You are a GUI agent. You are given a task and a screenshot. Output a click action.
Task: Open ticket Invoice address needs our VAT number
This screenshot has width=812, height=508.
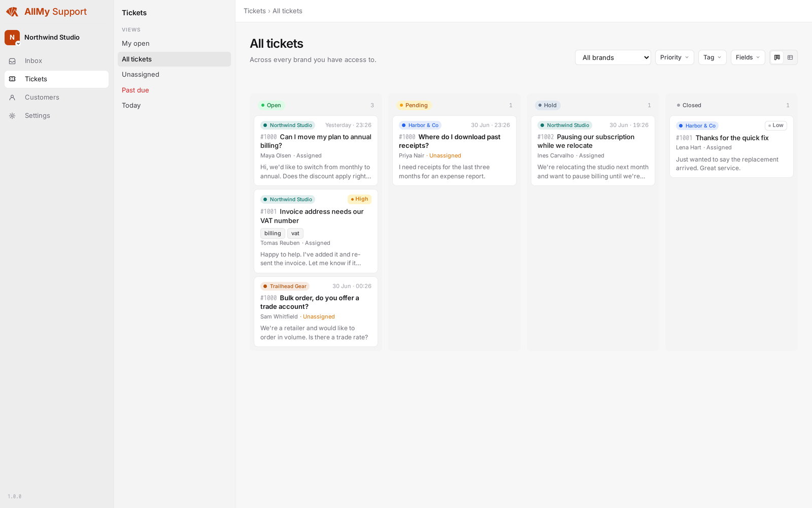click(316, 231)
